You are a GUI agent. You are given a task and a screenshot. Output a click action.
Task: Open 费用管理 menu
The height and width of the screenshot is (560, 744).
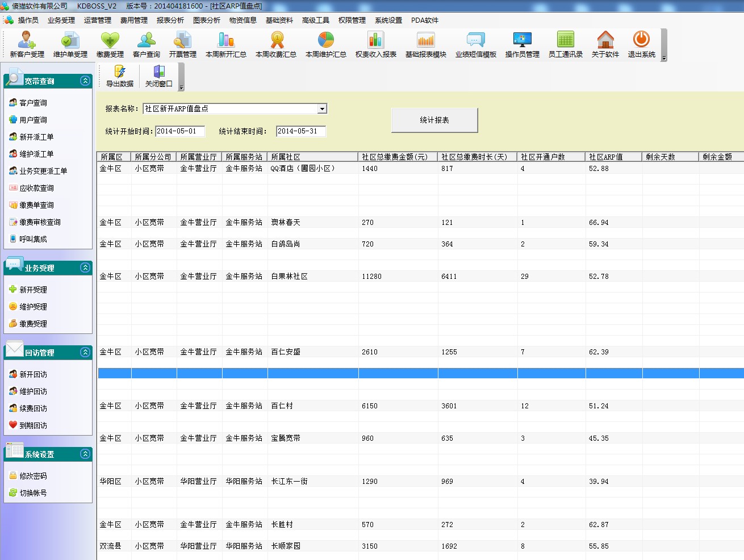(x=134, y=20)
